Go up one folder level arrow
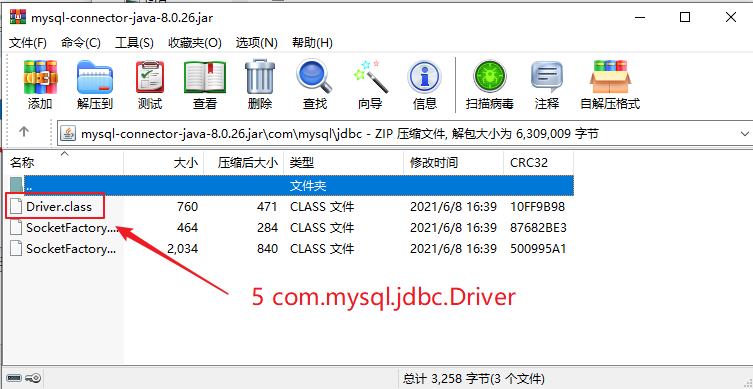The image size is (753, 389). [24, 132]
